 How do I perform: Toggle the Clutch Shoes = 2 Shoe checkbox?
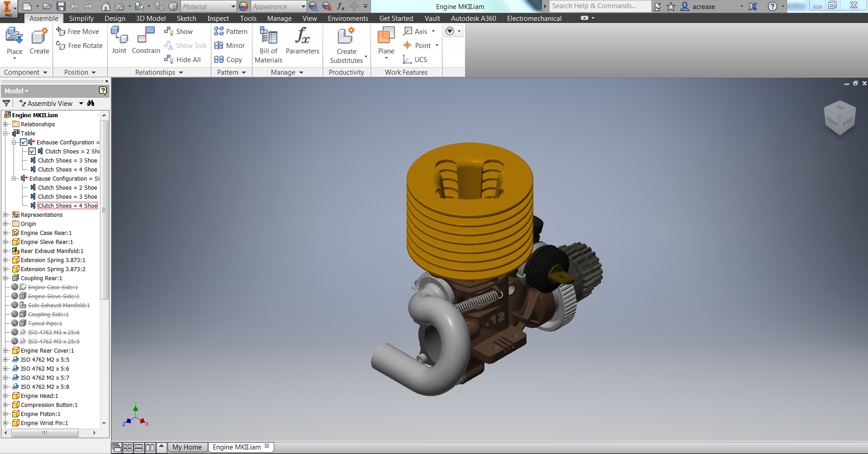(32, 151)
